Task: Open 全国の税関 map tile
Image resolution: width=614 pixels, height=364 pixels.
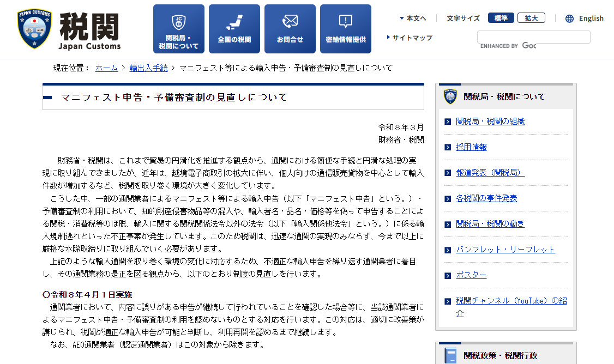Action: [x=234, y=29]
